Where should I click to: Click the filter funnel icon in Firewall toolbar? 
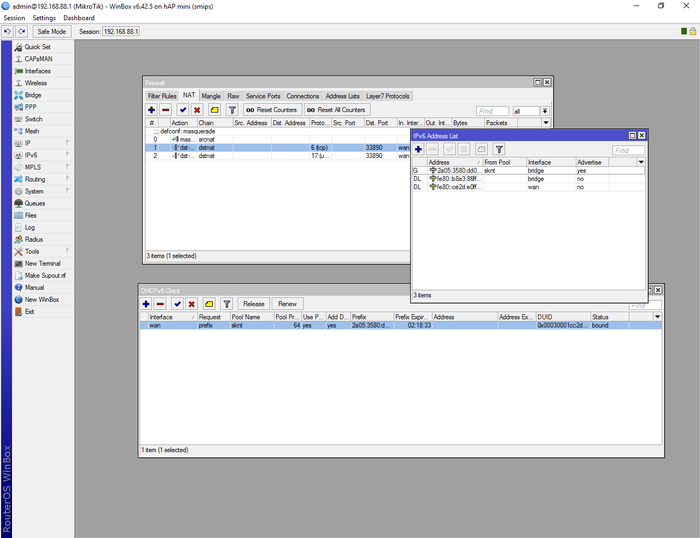[x=231, y=110]
